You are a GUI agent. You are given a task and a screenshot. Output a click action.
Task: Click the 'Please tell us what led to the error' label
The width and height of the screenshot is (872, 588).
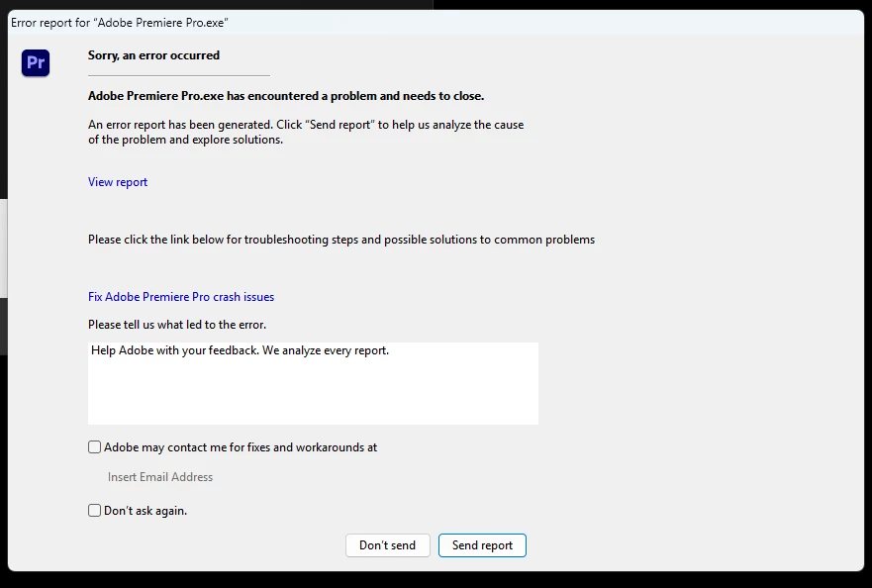(177, 325)
